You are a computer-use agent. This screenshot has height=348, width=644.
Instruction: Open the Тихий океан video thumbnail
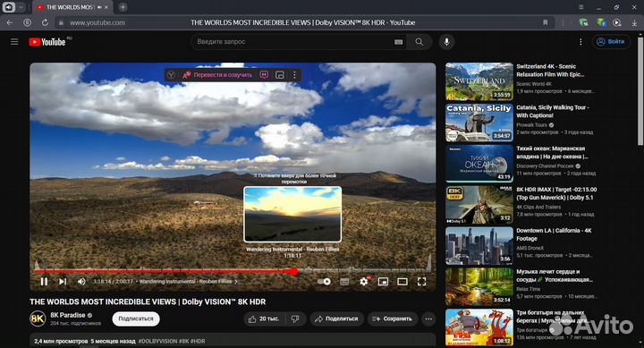point(479,164)
